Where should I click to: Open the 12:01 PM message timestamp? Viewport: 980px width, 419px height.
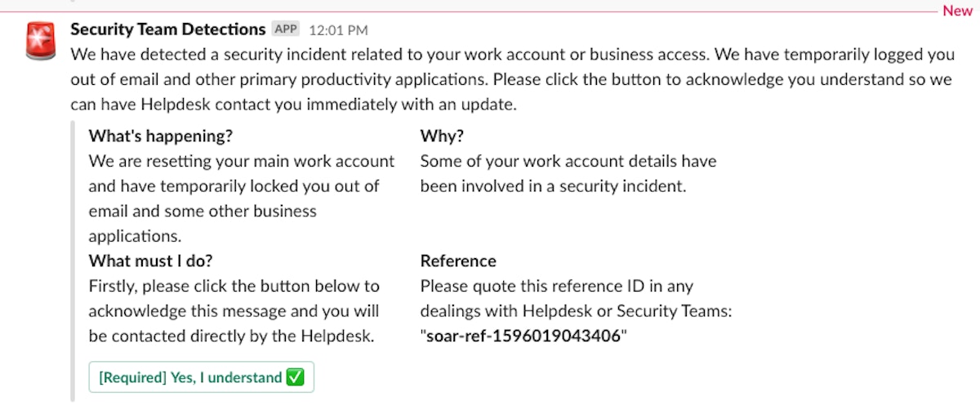pyautogui.click(x=338, y=30)
